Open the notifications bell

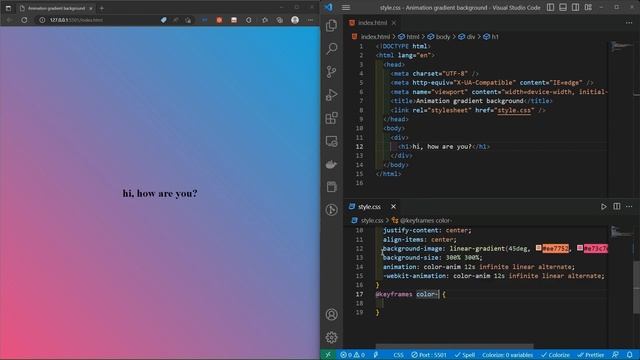(x=629, y=355)
